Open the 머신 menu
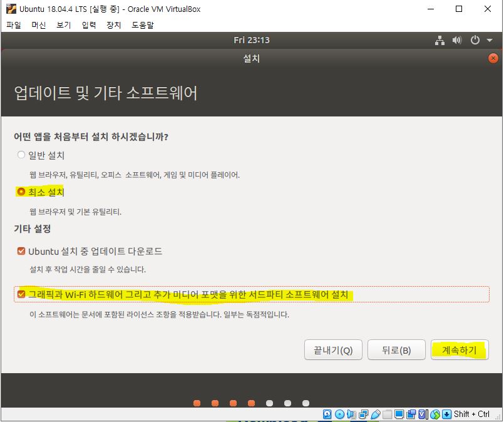Viewport: 504px width, 422px height. click(39, 25)
